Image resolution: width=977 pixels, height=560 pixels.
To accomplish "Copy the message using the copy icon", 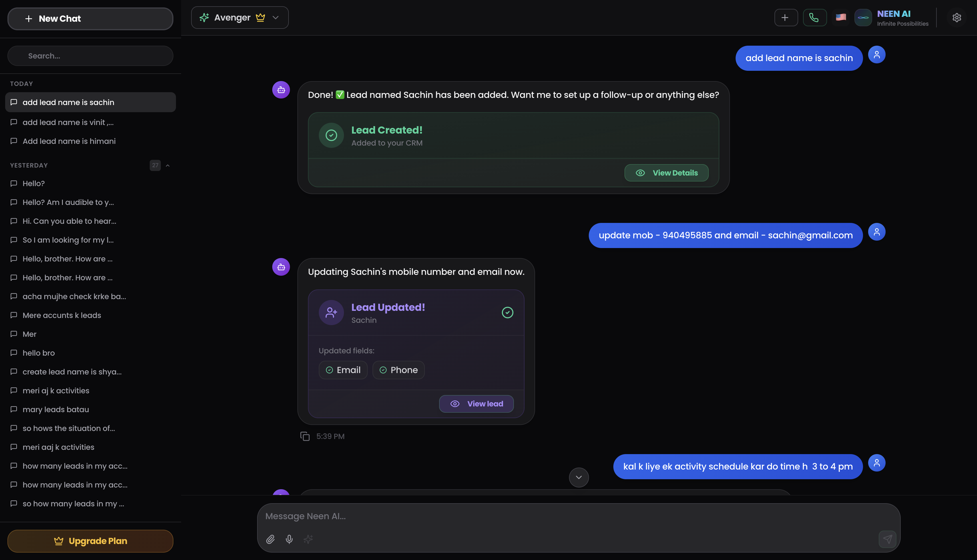I will click(x=305, y=436).
